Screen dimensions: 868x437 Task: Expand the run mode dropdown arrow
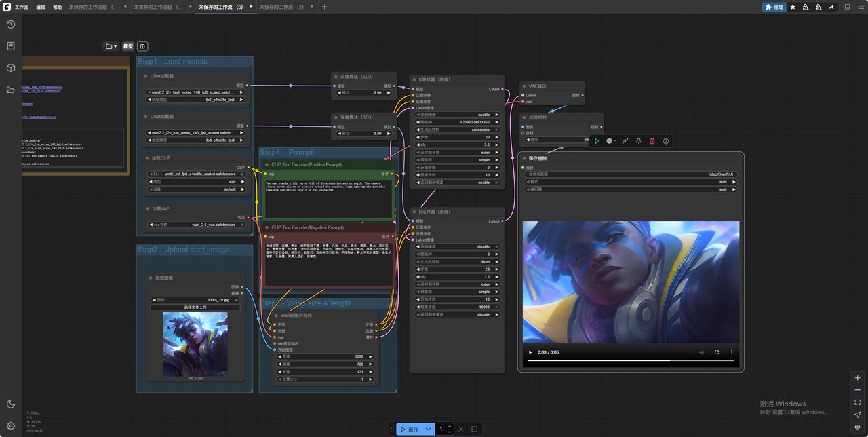pos(428,429)
